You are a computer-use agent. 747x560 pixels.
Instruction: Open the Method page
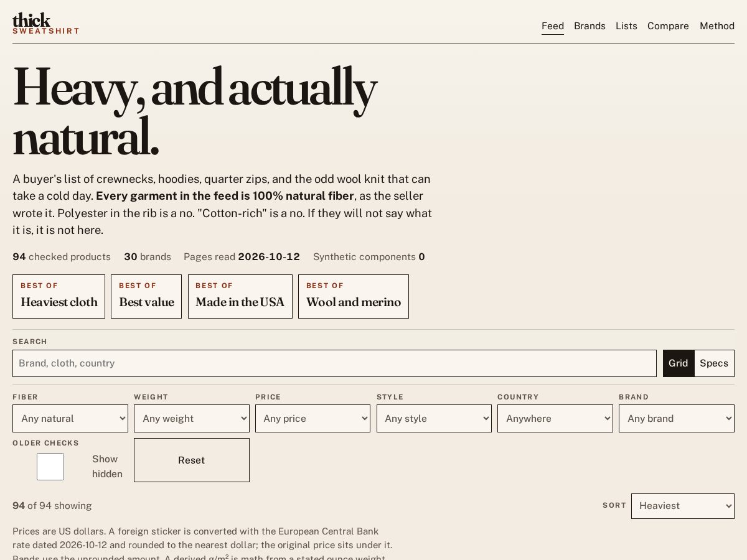coord(717,26)
